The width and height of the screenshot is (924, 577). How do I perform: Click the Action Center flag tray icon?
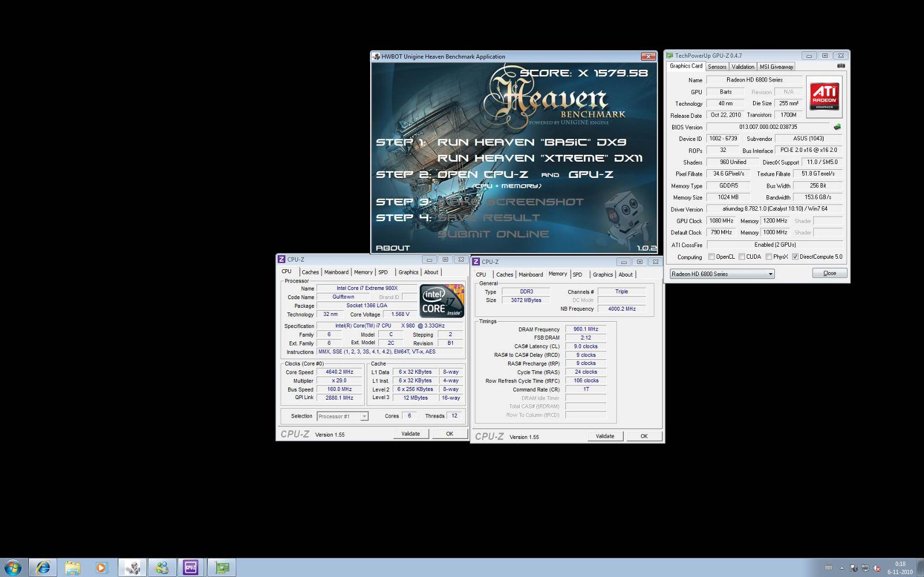pyautogui.click(x=854, y=568)
